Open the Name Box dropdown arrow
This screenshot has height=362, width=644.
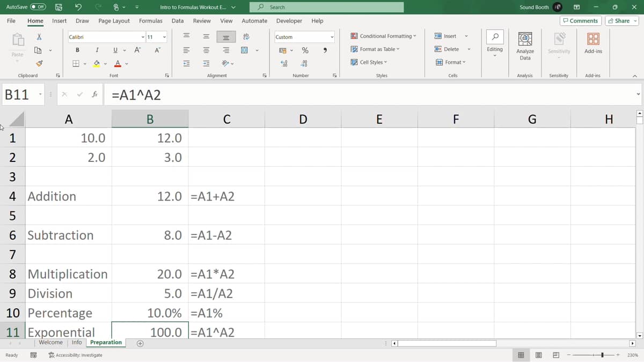(40, 95)
